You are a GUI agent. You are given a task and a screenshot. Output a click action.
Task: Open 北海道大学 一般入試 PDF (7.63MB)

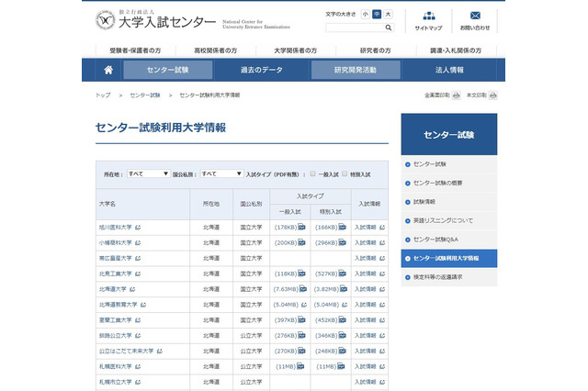click(290, 289)
